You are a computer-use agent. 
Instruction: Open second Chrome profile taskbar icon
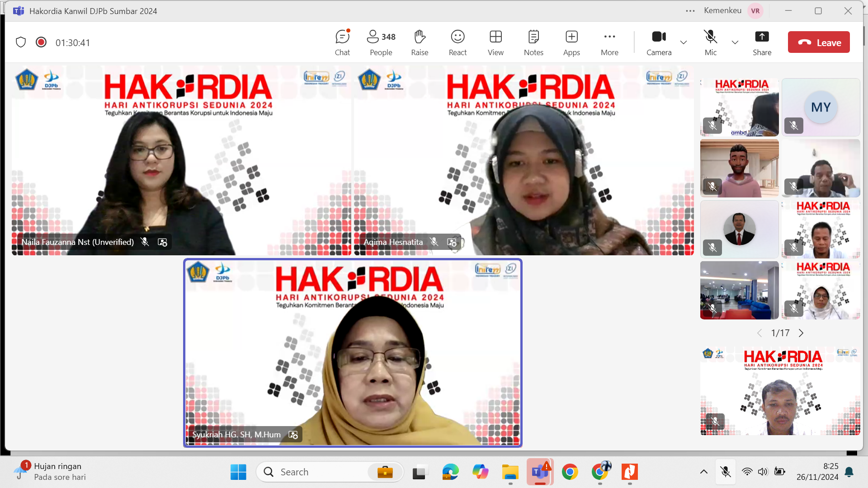pos(600,472)
